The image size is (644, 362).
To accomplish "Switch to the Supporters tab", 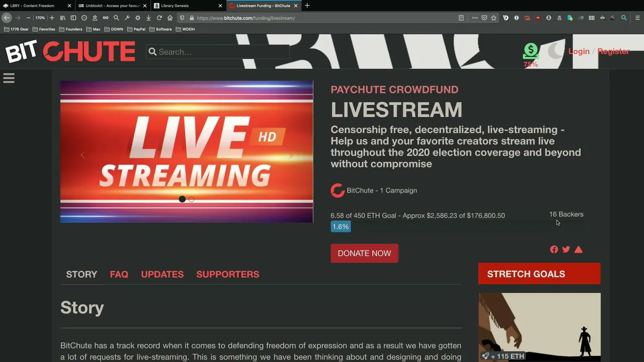I will tap(228, 275).
